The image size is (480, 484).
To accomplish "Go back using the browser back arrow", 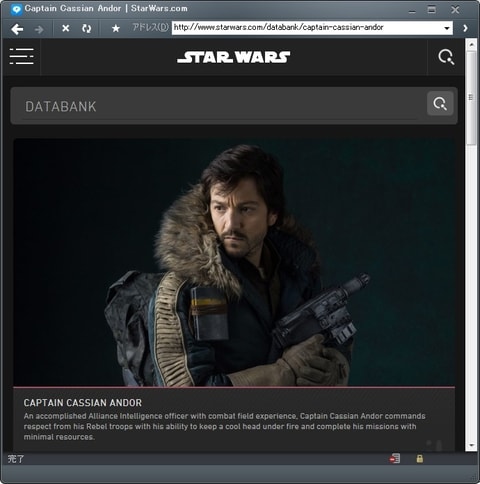I will click(x=17, y=29).
